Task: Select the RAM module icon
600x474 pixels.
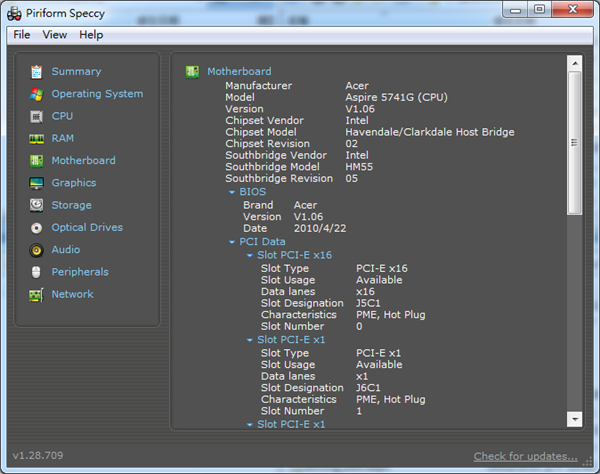Action: pos(37,139)
